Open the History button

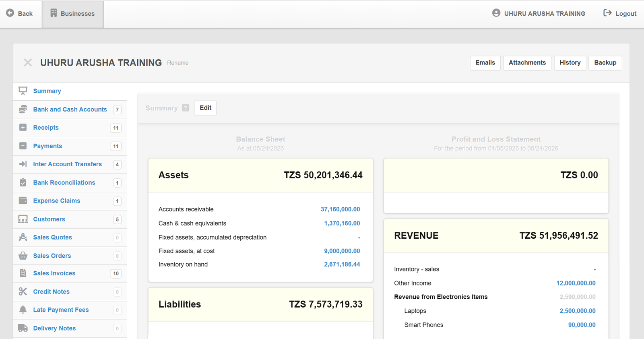(570, 63)
